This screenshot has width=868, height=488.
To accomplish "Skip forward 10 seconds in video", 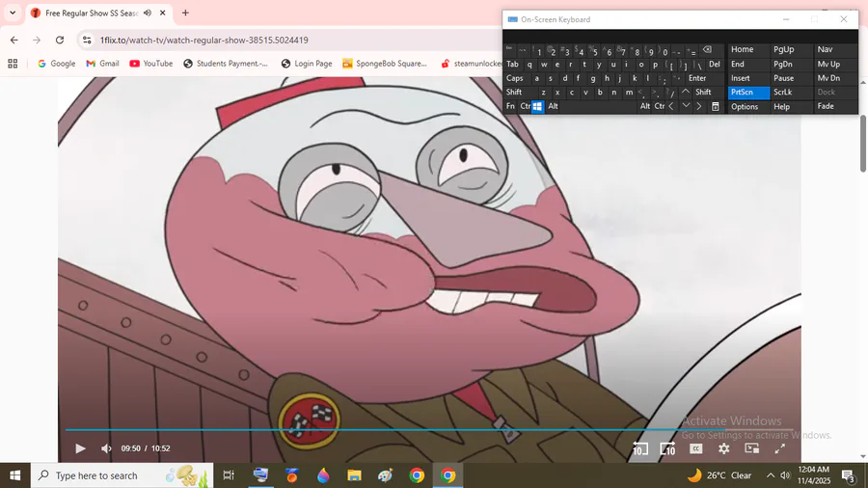I will click(x=667, y=448).
